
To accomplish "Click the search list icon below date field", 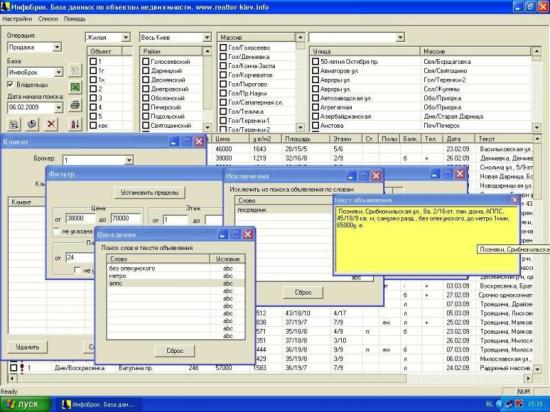I will pos(14,124).
